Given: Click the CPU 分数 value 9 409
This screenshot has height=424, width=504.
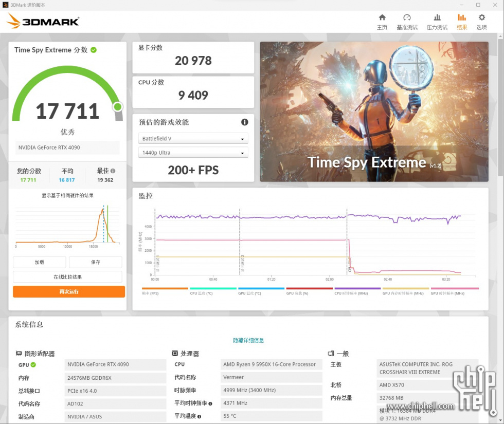Looking at the screenshot, I should pyautogui.click(x=193, y=95).
